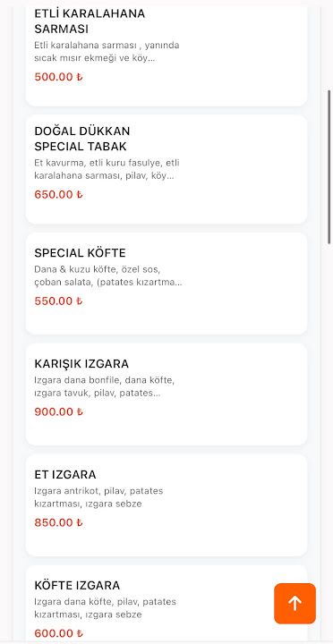333x644 pixels.
Task: Click the 900.00 ₺ price label
Action: pyautogui.click(x=58, y=411)
